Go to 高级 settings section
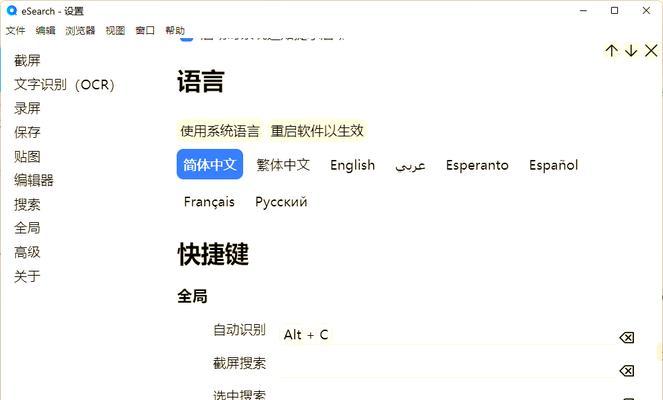 [x=27, y=252]
